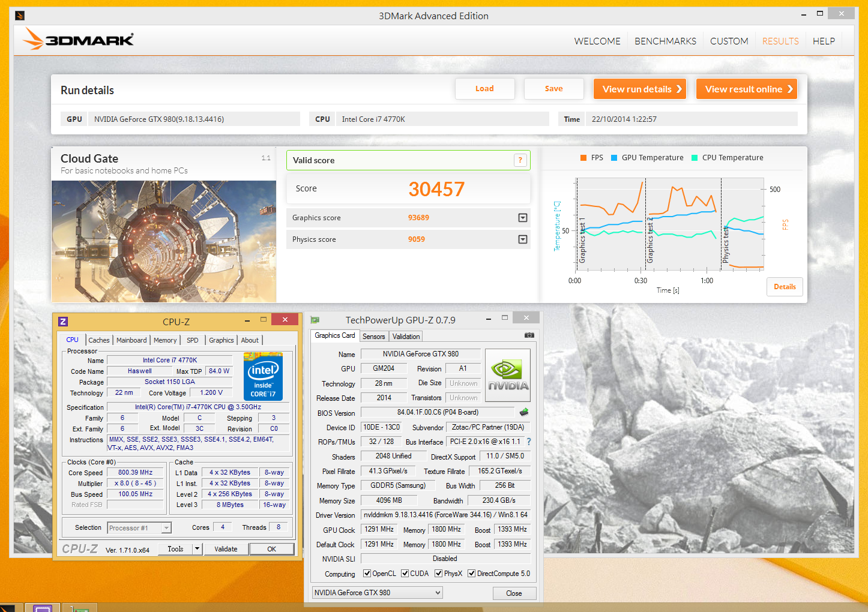
Task: Click the Driver Version field in GPU-Z
Action: 445,515
